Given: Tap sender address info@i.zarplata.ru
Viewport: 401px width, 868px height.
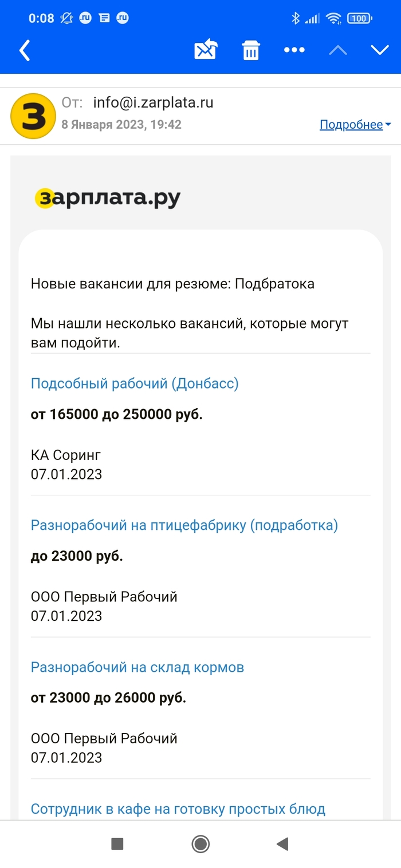Looking at the screenshot, I should click(x=153, y=103).
